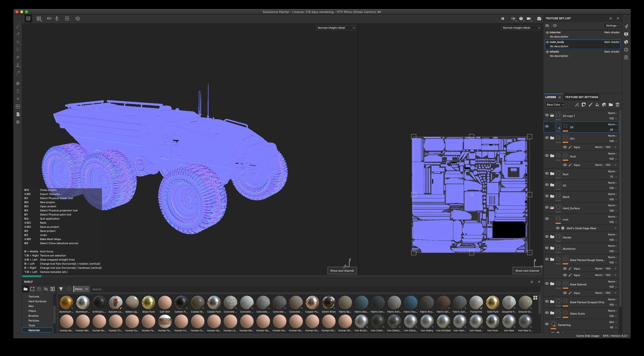Screen dimensions: 644x356
Task: Click the add paint layer brush icon
Action: [590, 105]
